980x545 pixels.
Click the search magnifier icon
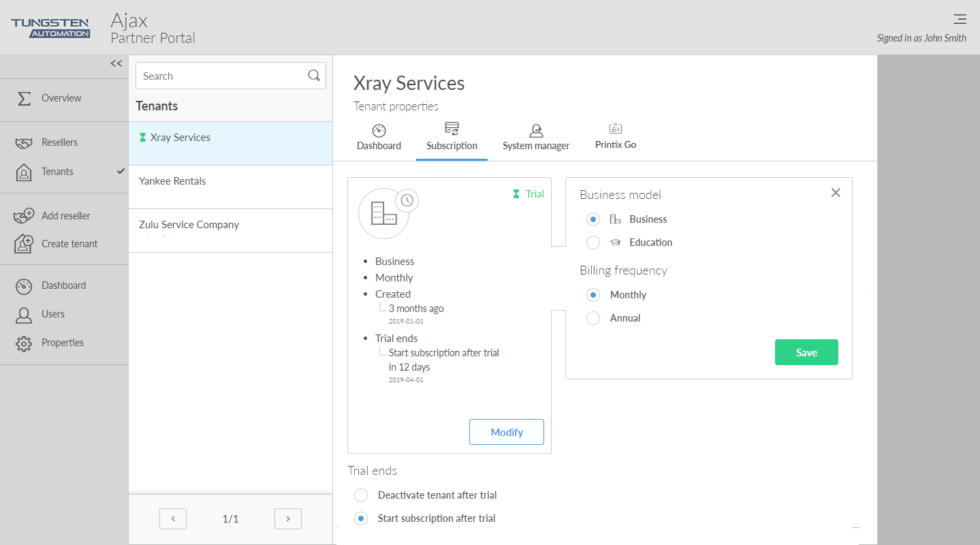314,76
